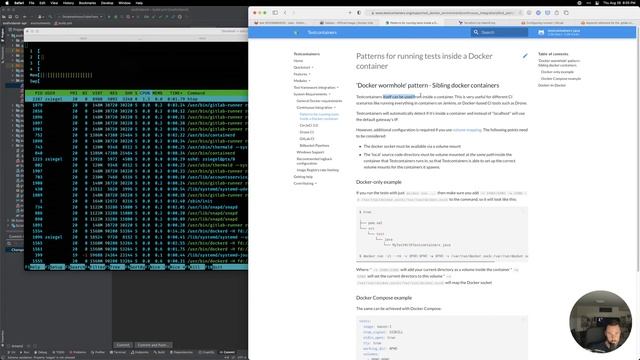
Task: Click htop SortBy function key label
Action: click(x=138, y=267)
